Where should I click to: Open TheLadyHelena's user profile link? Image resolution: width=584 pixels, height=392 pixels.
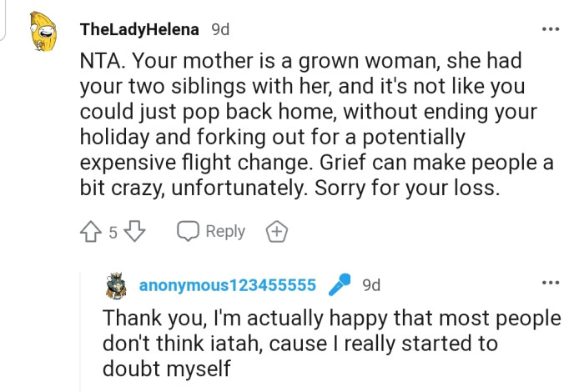click(139, 29)
